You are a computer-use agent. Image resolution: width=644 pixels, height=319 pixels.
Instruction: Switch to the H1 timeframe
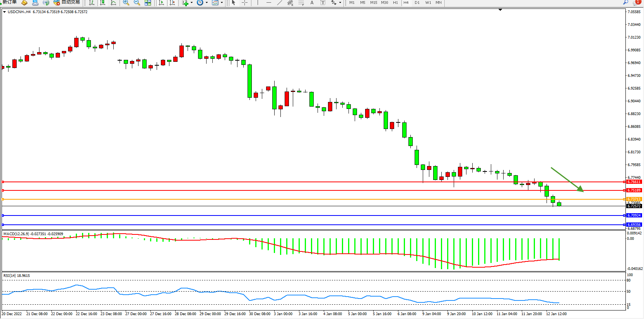(x=395, y=3)
